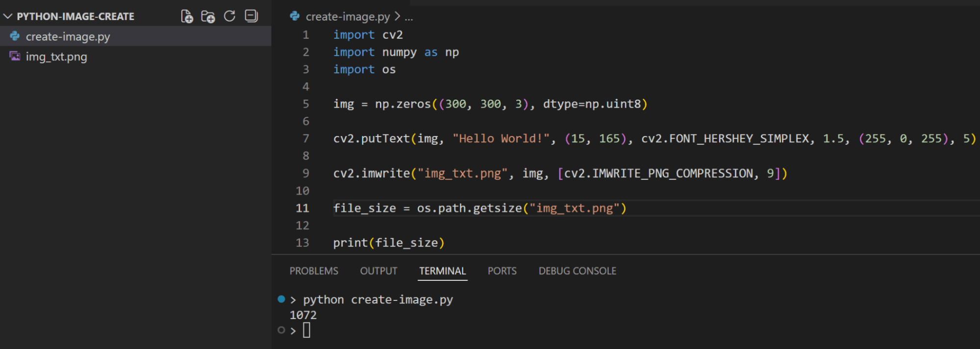Click the New File icon in Explorer
Screen dimensions: 980x349
(x=187, y=16)
